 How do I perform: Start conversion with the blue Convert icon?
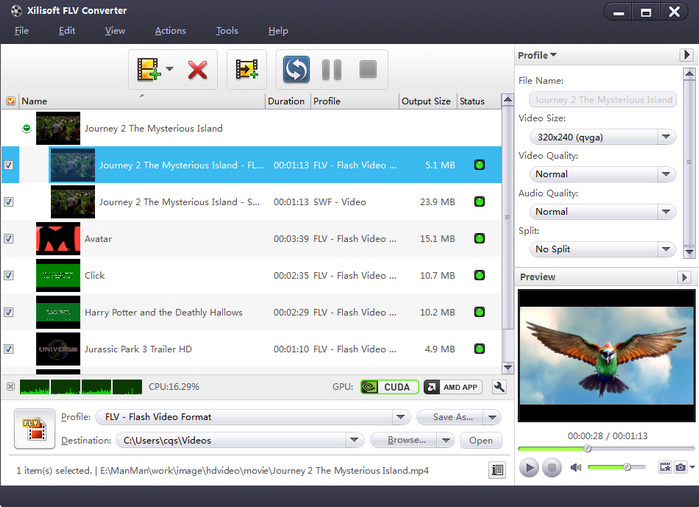pos(296,70)
